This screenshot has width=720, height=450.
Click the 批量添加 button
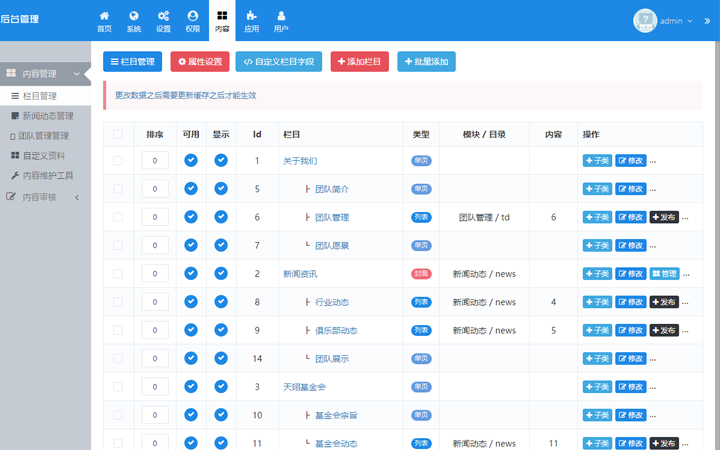point(426,62)
